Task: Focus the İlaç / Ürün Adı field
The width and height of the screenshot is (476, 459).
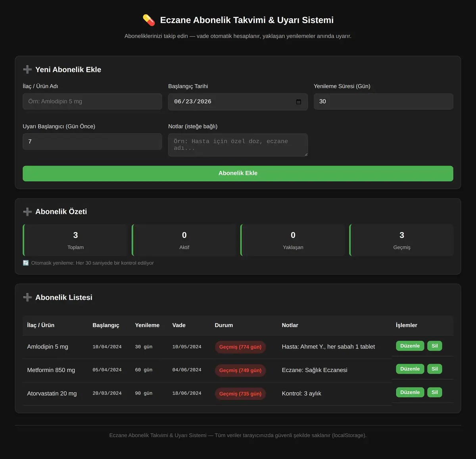Action: tap(92, 101)
